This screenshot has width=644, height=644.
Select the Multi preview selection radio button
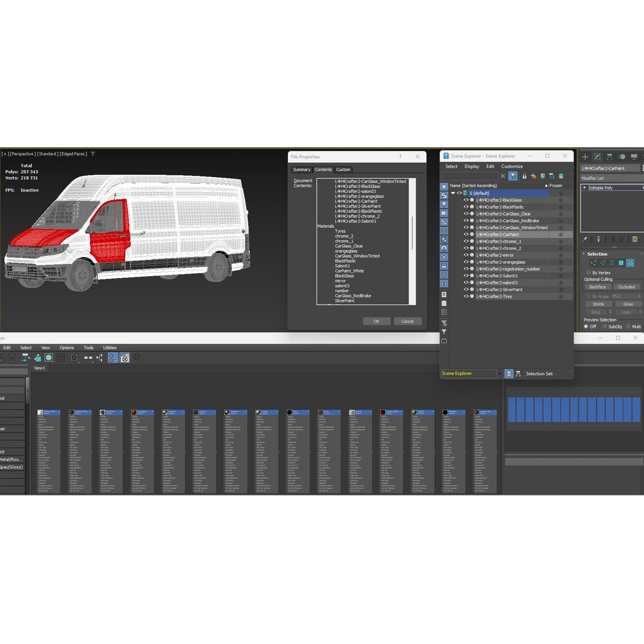628,327
